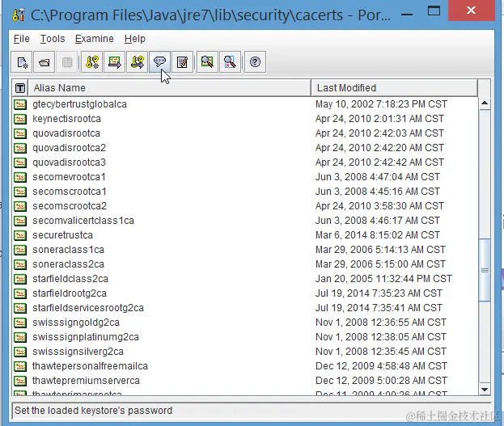The width and height of the screenshot is (504, 426).
Task: Open help from toolbar question-mark icon
Action: tap(255, 62)
